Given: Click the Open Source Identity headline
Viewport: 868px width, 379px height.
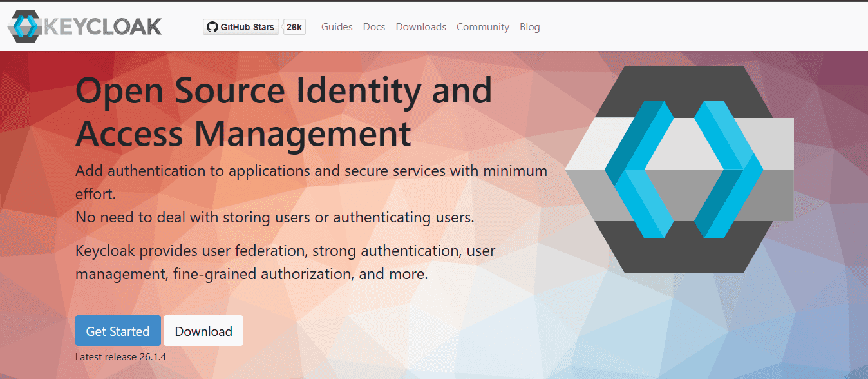Looking at the screenshot, I should (283, 112).
